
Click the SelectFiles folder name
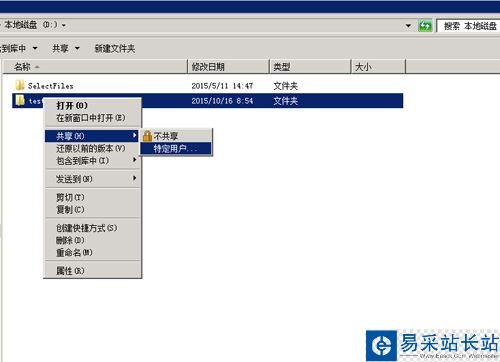click(x=51, y=86)
